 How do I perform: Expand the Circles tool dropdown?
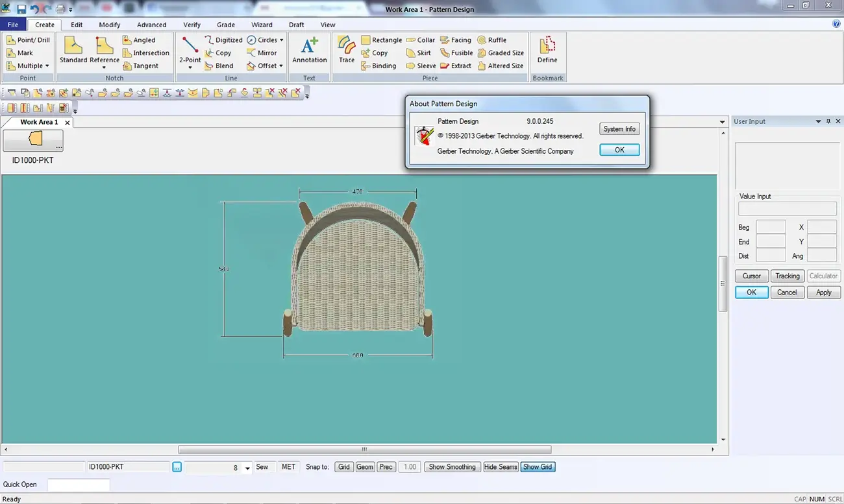282,40
